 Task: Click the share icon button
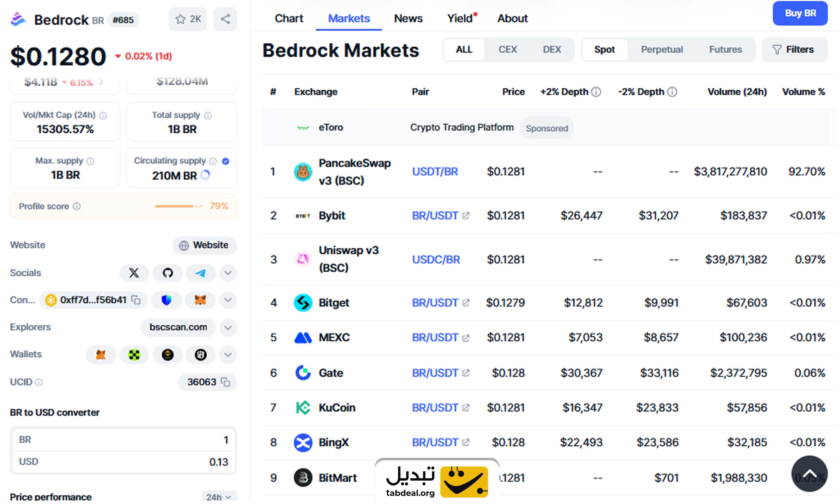tap(225, 19)
